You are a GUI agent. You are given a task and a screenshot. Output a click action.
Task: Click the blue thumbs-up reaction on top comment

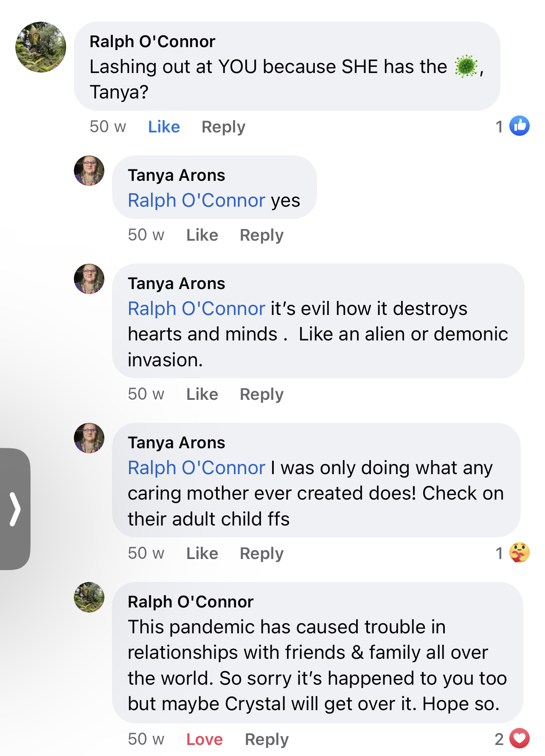pyautogui.click(x=520, y=126)
